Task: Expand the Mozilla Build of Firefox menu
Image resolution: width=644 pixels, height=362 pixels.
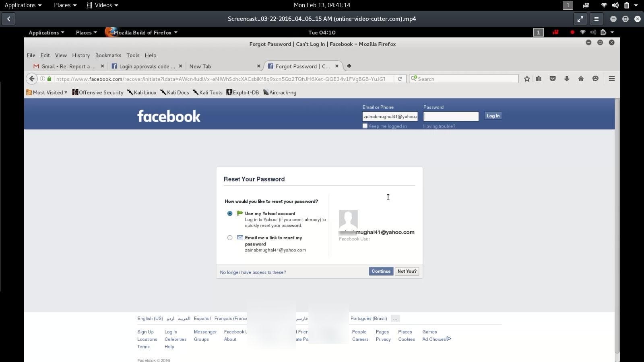Action: coord(141,32)
